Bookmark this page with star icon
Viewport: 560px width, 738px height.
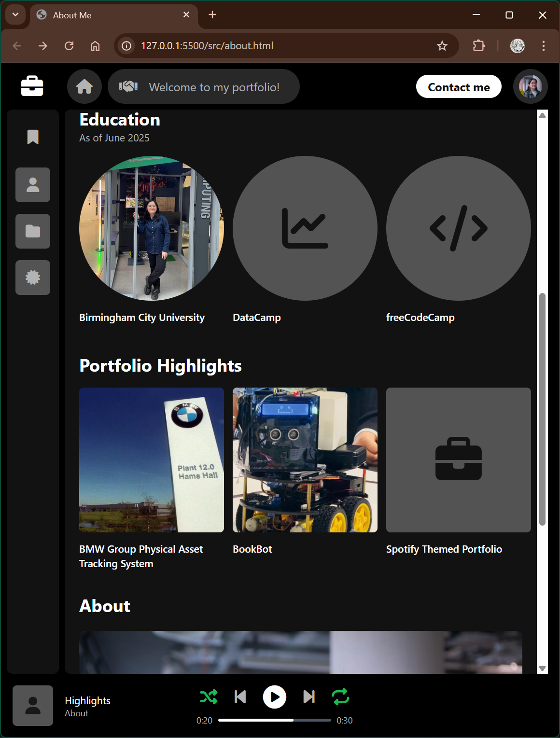(442, 46)
